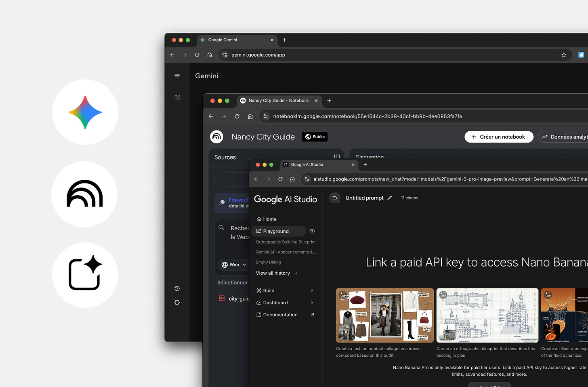The image size is (588, 387).
Task: Open the Web source type dropdown
Action: click(x=234, y=265)
